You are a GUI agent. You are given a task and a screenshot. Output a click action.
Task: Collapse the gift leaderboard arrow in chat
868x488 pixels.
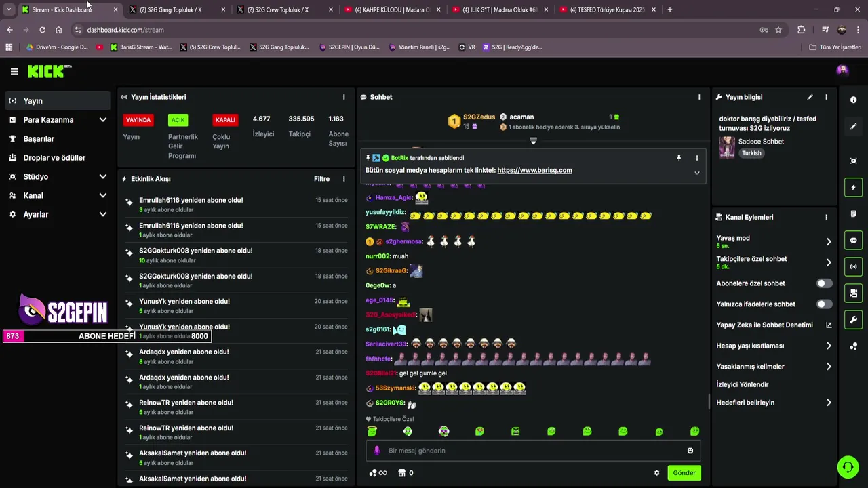pyautogui.click(x=533, y=141)
